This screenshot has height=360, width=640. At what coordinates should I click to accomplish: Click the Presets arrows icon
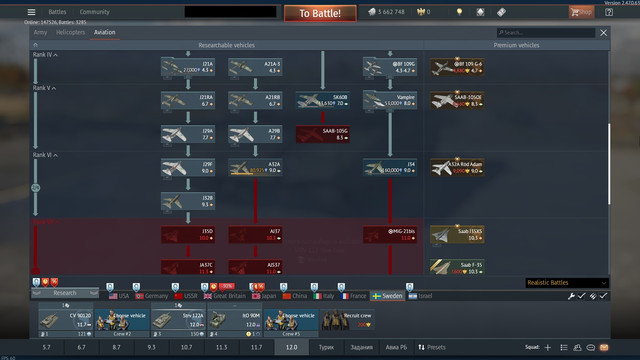(421, 347)
